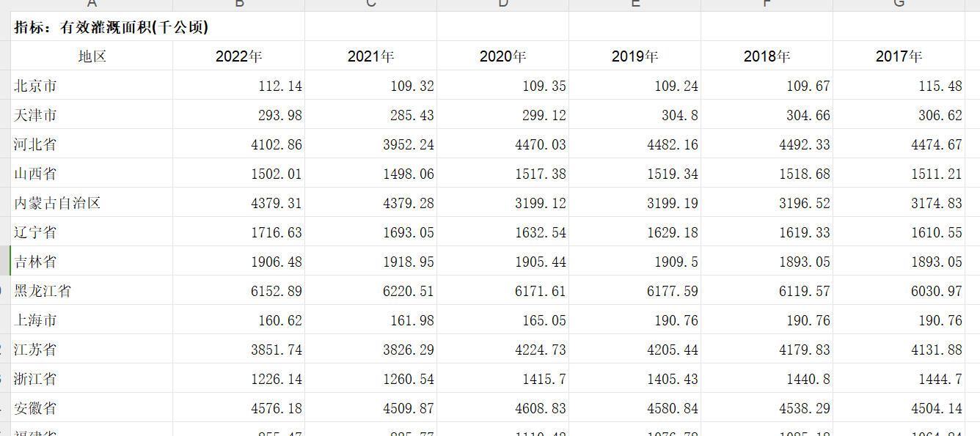Click the 安徽省 region cell
This screenshot has height=436, width=980.
(36, 408)
